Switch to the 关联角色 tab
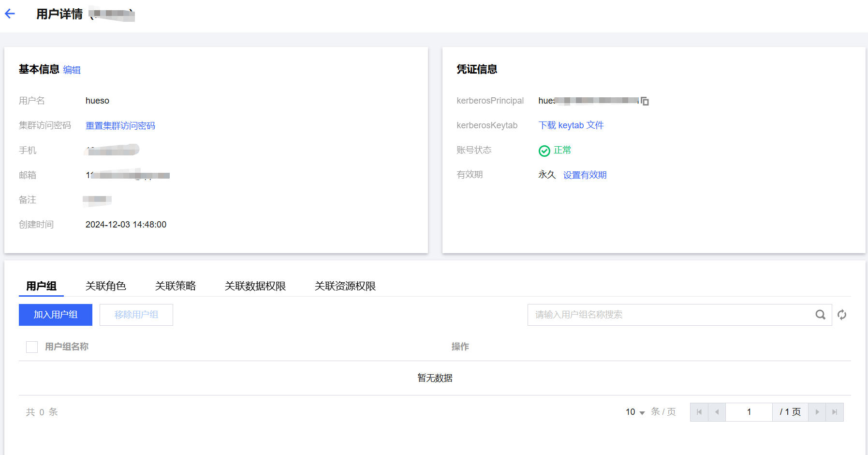Viewport: 868px width, 455px height. click(x=105, y=286)
